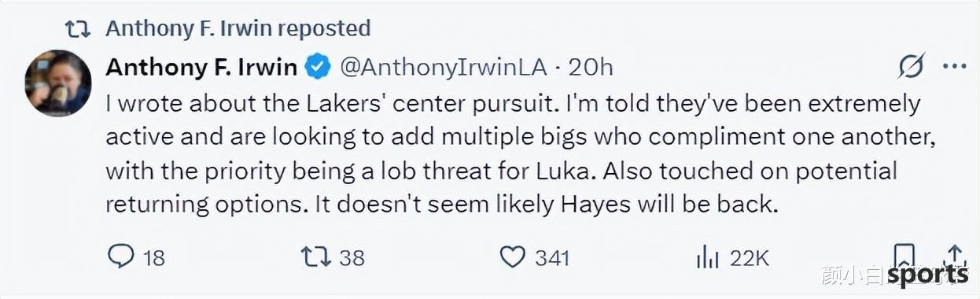Screen dimensions: 980x299
Task: Click the 22K views count
Action: (x=748, y=257)
